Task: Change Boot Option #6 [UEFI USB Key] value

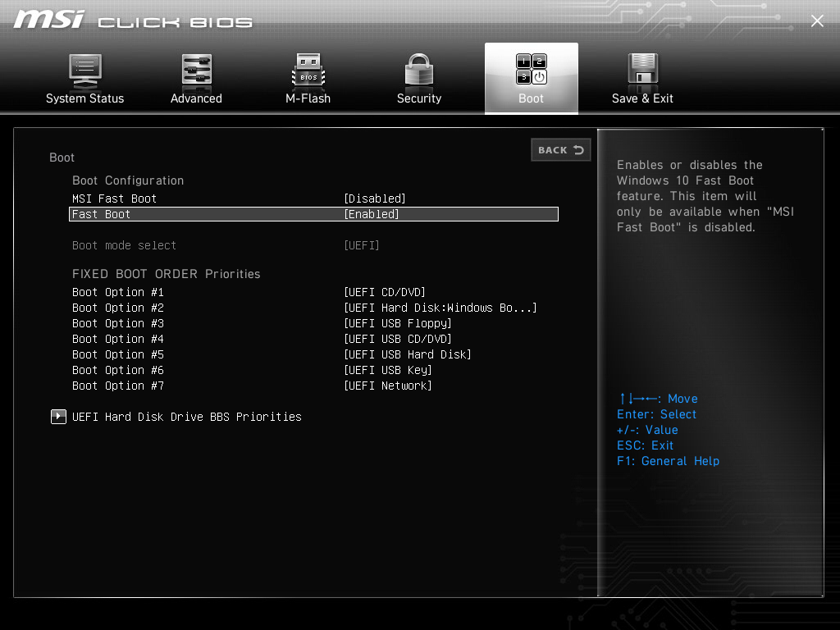Action: tap(388, 370)
